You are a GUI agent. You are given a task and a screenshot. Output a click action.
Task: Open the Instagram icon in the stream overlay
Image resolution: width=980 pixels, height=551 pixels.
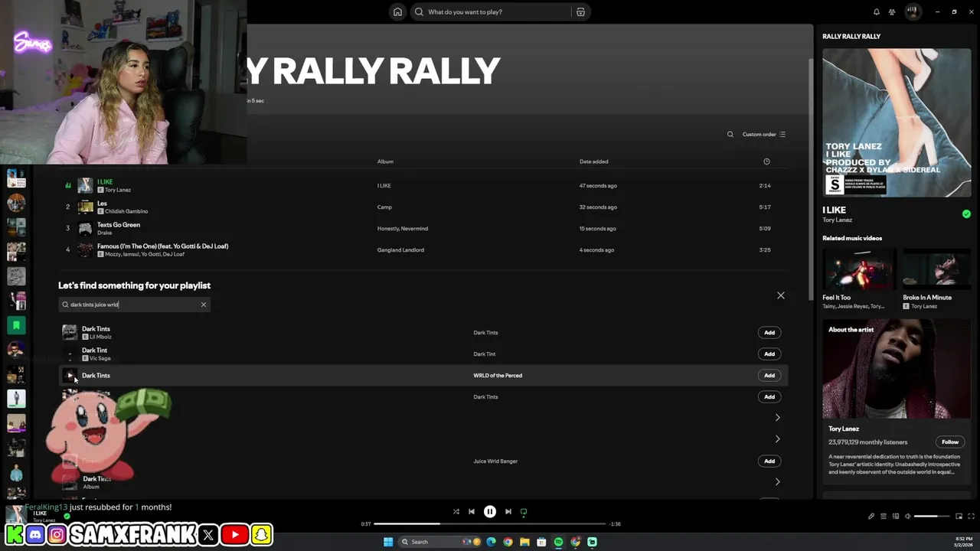(57, 535)
